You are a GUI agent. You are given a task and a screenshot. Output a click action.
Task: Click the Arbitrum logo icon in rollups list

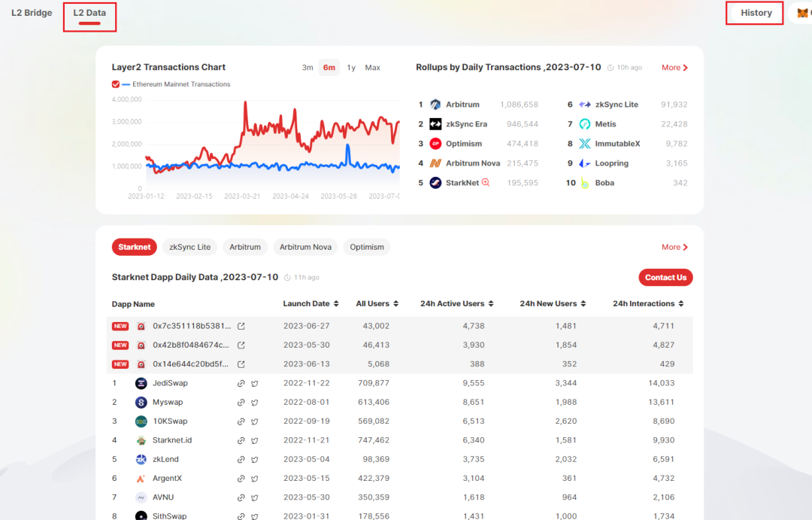[435, 104]
